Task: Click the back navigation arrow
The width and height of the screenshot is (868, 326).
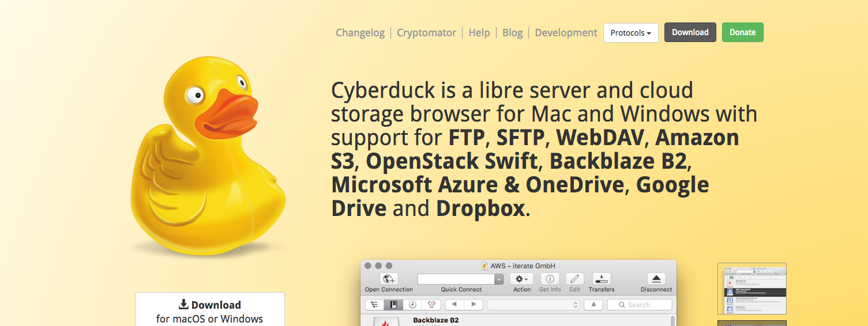Action: point(454,305)
